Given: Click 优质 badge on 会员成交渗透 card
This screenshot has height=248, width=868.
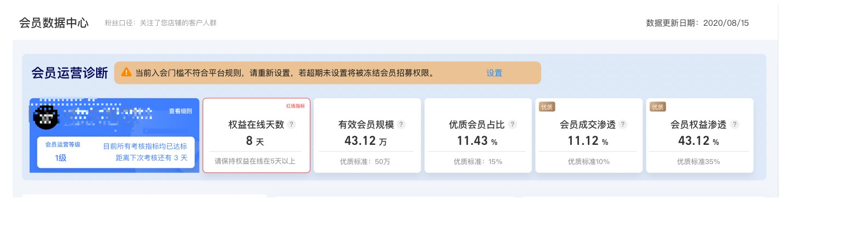Looking at the screenshot, I should point(547,107).
